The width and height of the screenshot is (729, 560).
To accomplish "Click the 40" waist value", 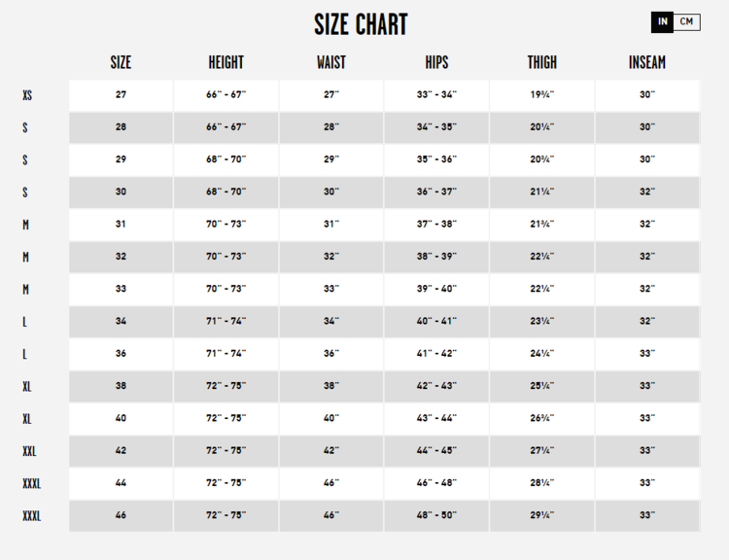I will [x=331, y=418].
